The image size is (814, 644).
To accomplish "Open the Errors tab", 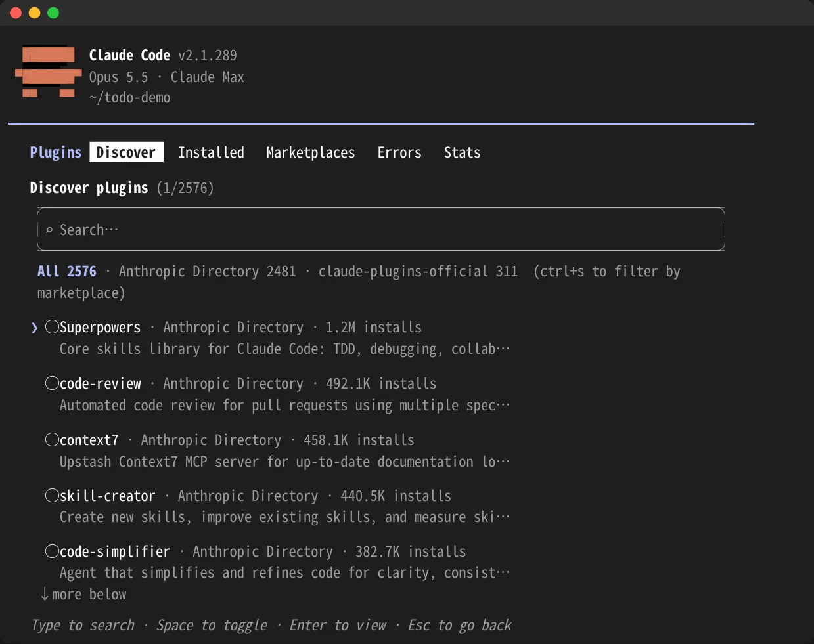I will 399,152.
